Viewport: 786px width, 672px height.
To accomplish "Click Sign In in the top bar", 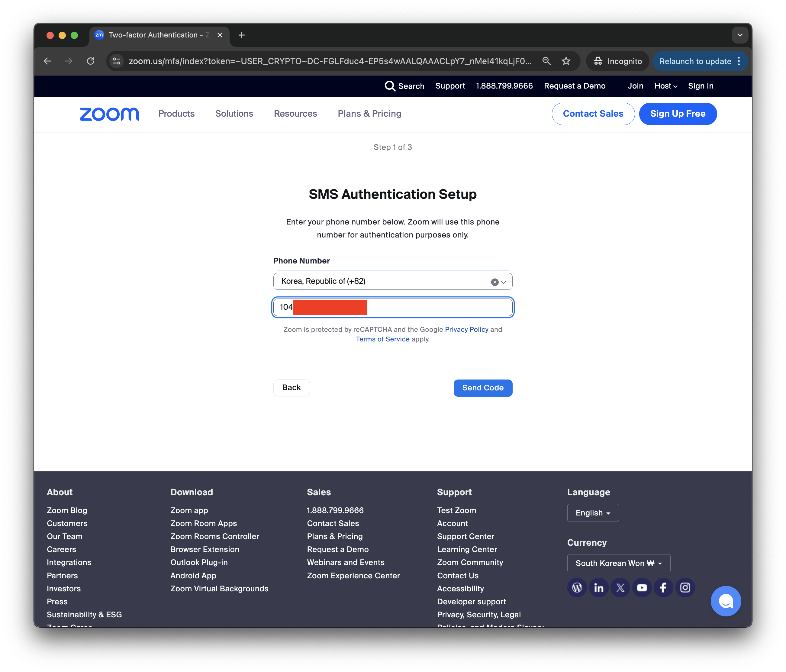I will pyautogui.click(x=700, y=86).
